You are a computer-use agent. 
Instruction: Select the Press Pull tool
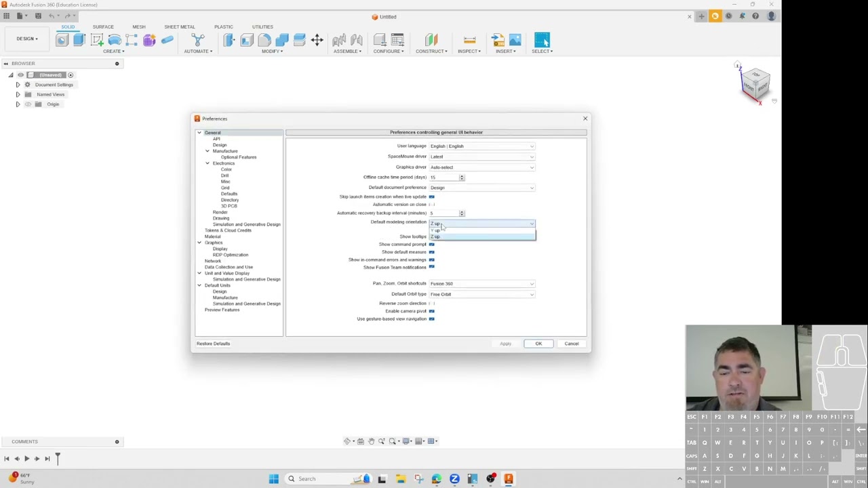pyautogui.click(x=229, y=41)
